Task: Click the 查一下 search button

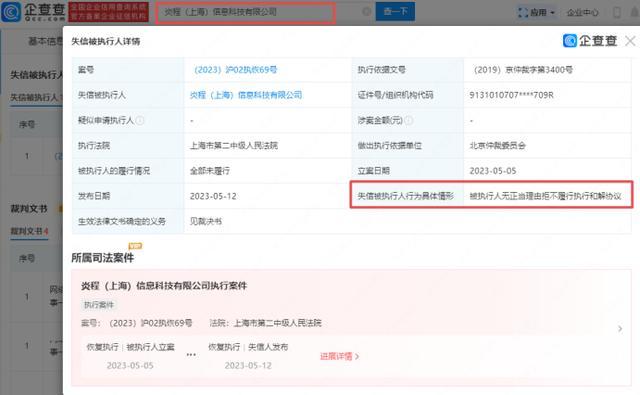Action: (395, 12)
